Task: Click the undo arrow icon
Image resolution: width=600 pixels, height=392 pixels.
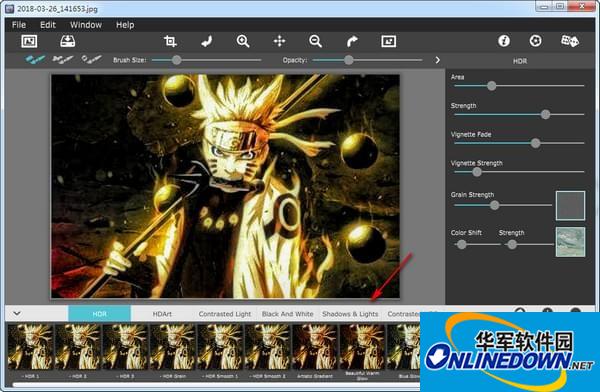Action: pos(207,41)
